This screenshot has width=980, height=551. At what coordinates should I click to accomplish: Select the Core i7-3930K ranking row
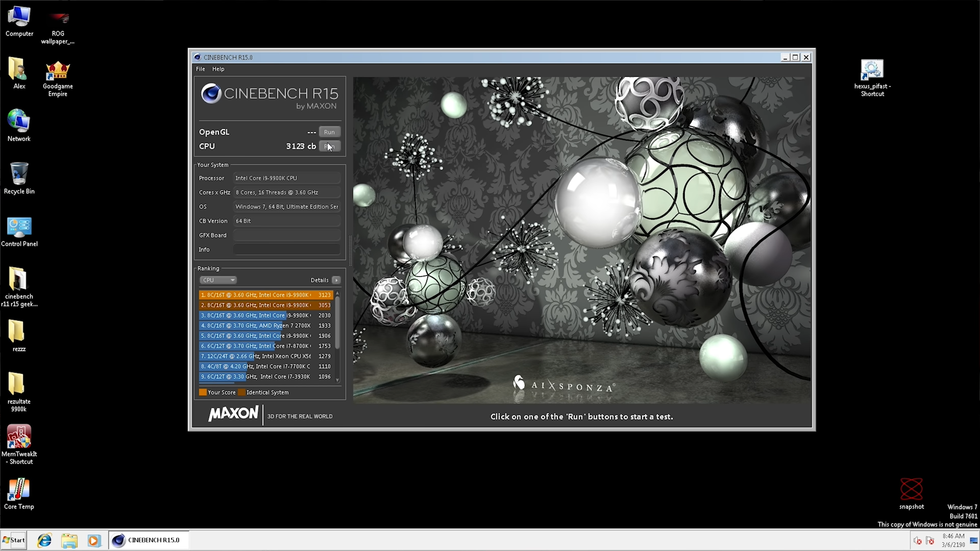pyautogui.click(x=266, y=377)
